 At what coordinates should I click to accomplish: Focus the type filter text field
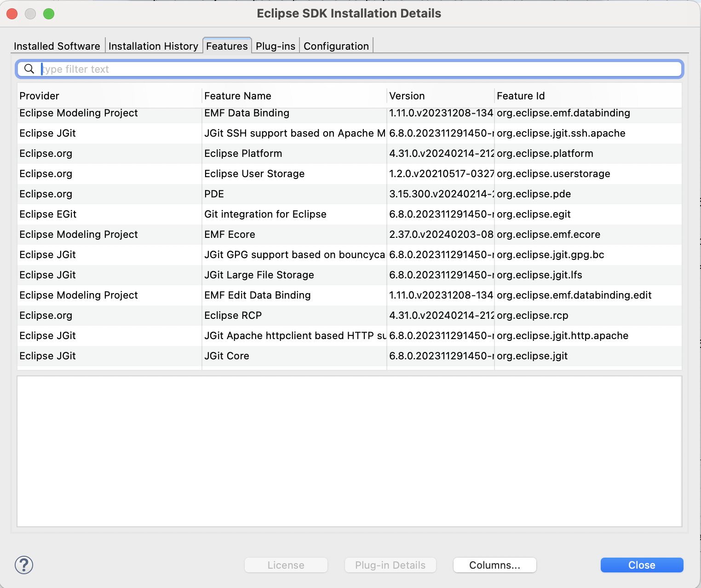350,69
